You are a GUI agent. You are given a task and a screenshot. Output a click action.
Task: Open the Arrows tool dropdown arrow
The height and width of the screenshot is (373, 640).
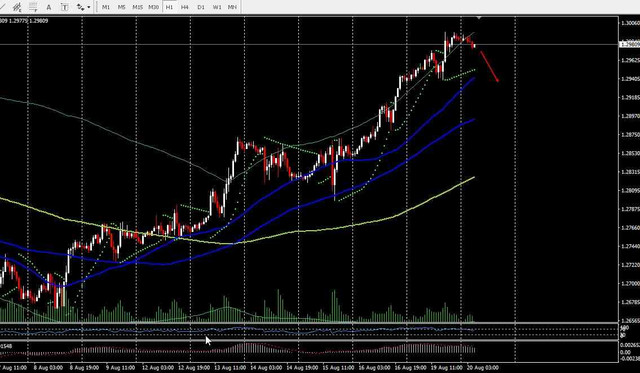click(89, 7)
